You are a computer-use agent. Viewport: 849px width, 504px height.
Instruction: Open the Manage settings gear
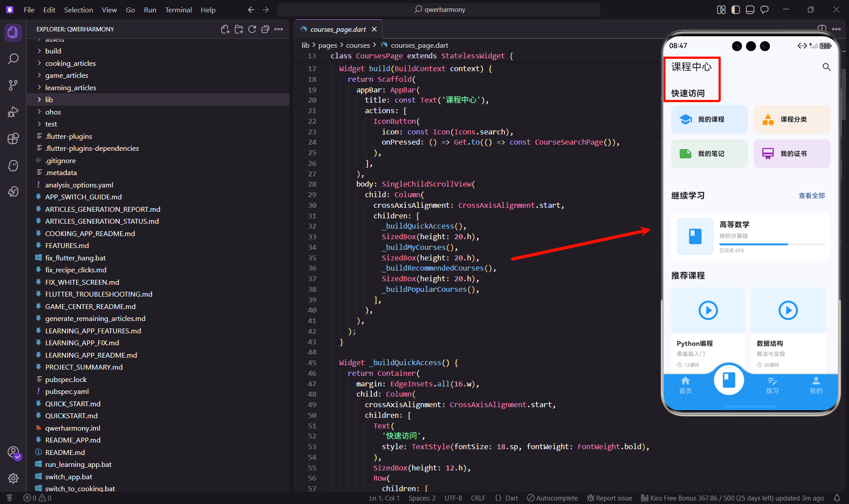[13, 478]
